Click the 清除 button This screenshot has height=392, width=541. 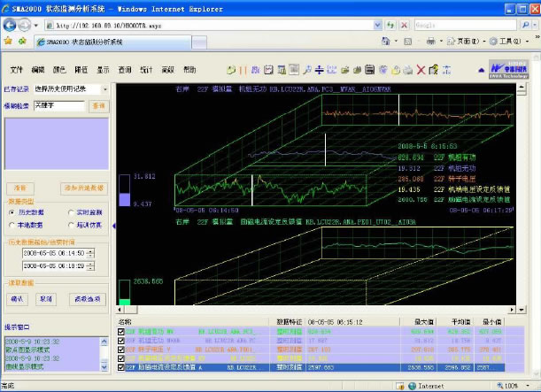pyautogui.click(x=20, y=188)
